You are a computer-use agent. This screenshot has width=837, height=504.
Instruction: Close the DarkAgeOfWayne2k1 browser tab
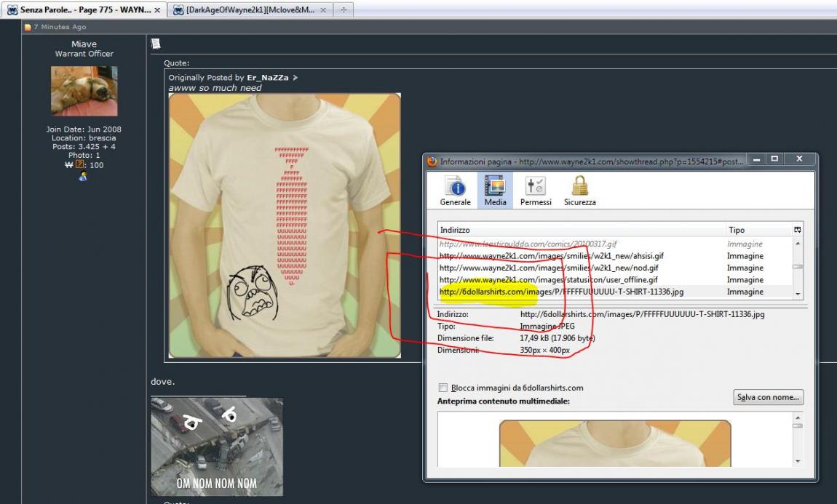click(x=323, y=10)
